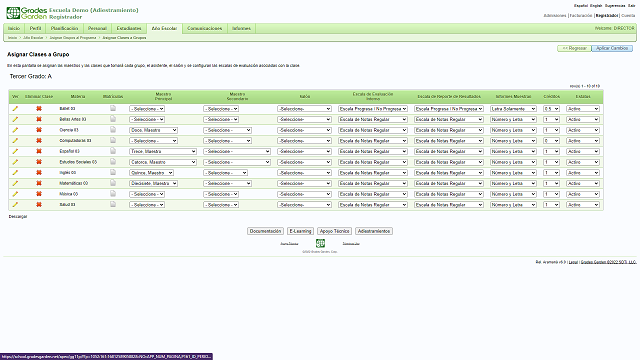Delete Salud 03 with the red X icon
The height and width of the screenshot is (360, 640).
39,204
